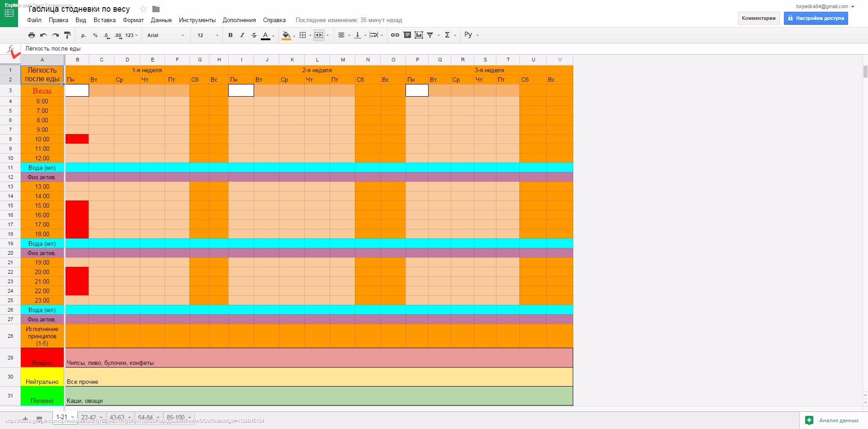Click the Borders grid icon
The image size is (868, 429).
click(303, 35)
